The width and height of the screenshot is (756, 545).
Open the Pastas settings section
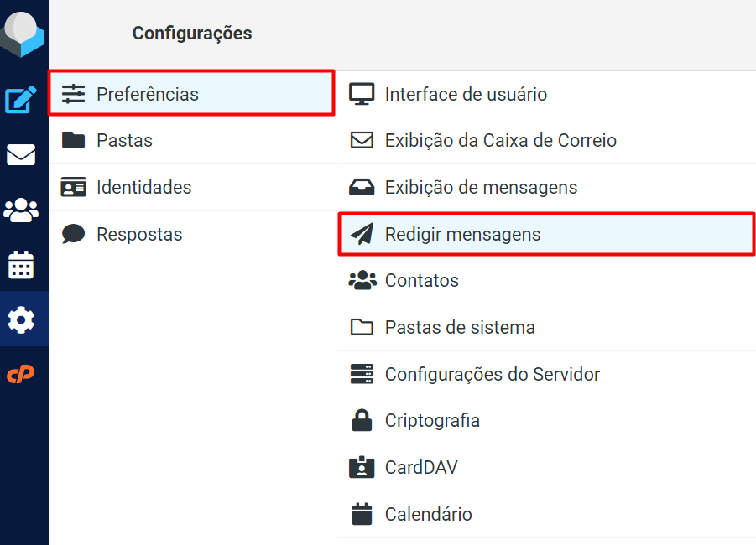pyautogui.click(x=124, y=140)
